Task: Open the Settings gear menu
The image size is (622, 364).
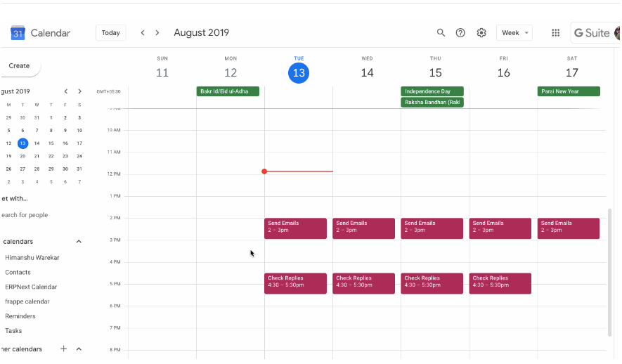Action: [x=481, y=33]
